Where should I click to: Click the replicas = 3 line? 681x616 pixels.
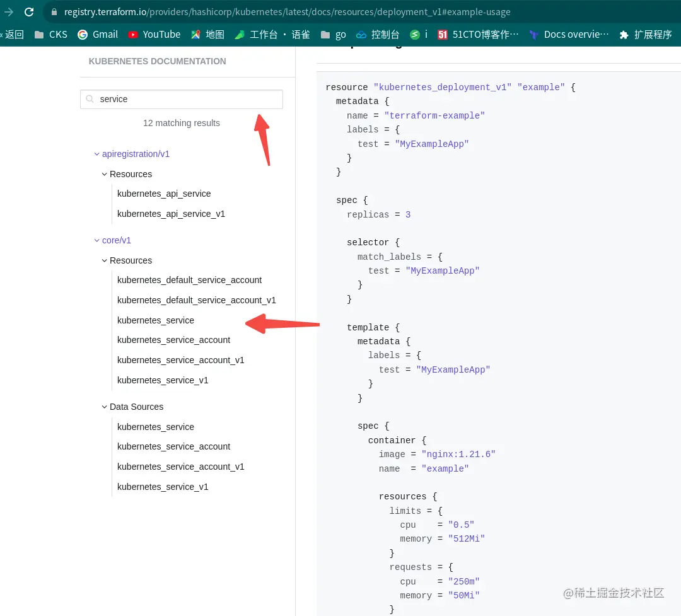(x=378, y=214)
